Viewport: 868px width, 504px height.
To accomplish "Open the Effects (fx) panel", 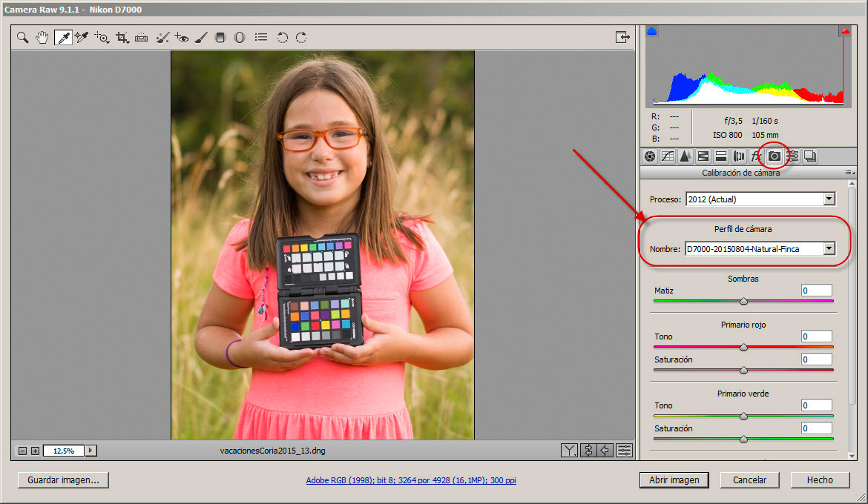I will point(756,156).
